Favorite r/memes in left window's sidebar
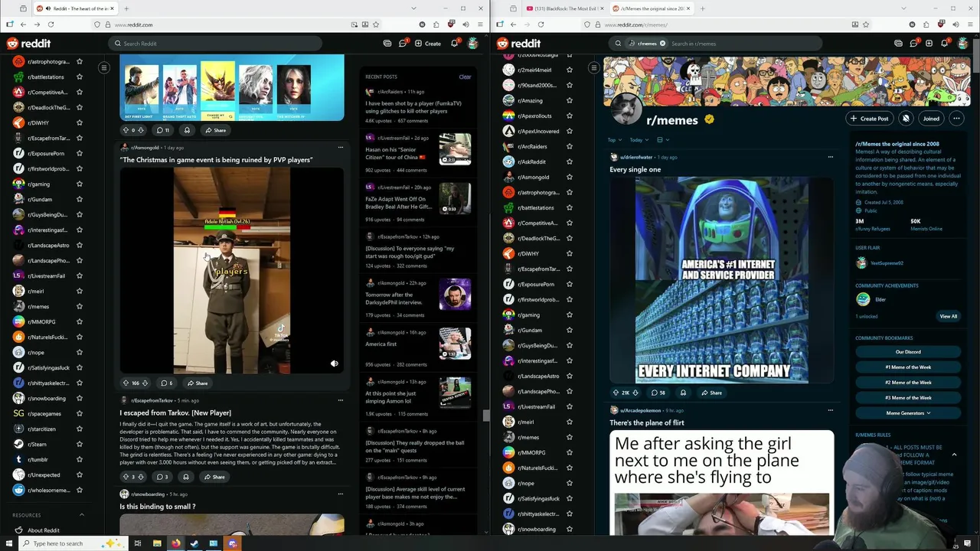980x551 pixels. (80, 306)
